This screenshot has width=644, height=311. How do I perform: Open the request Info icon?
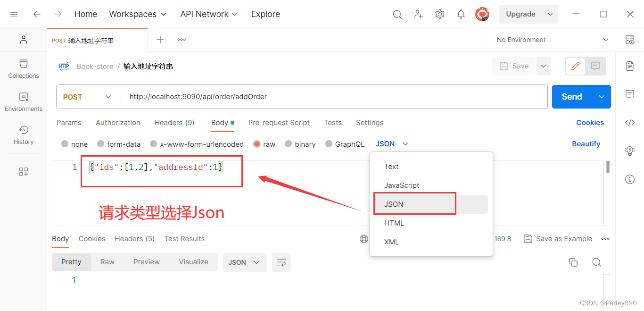click(630, 179)
